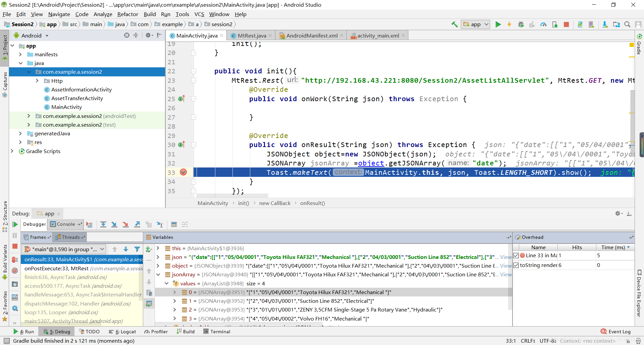Click the View link for jsonArray variable
Viewport: 644px width, 345px height.
[506, 274]
